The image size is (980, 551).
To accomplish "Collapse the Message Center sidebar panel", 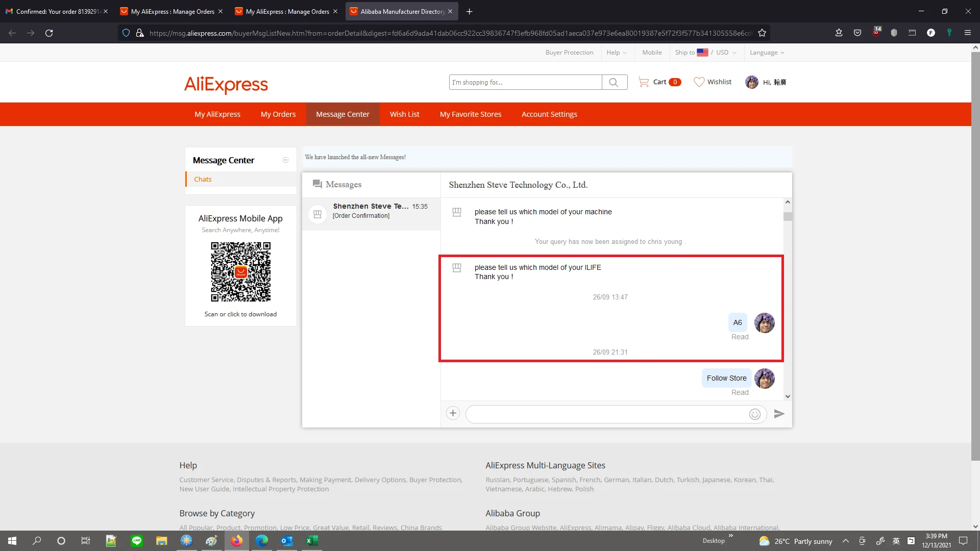I will click(285, 160).
